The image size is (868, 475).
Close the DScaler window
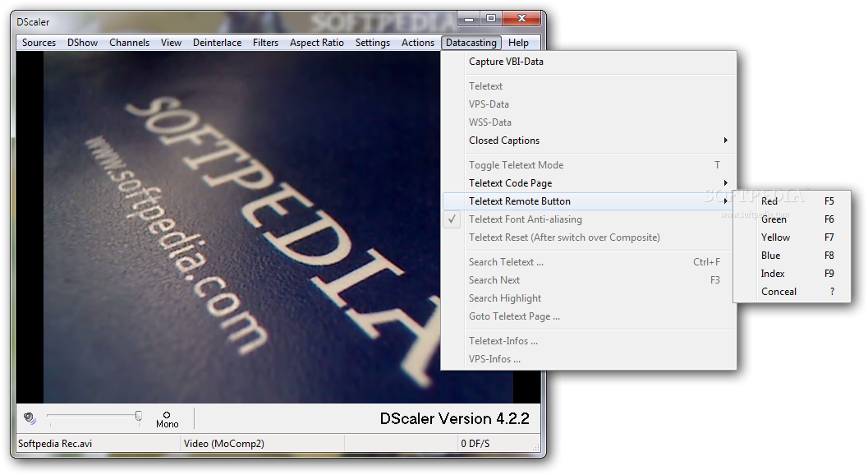[521, 19]
